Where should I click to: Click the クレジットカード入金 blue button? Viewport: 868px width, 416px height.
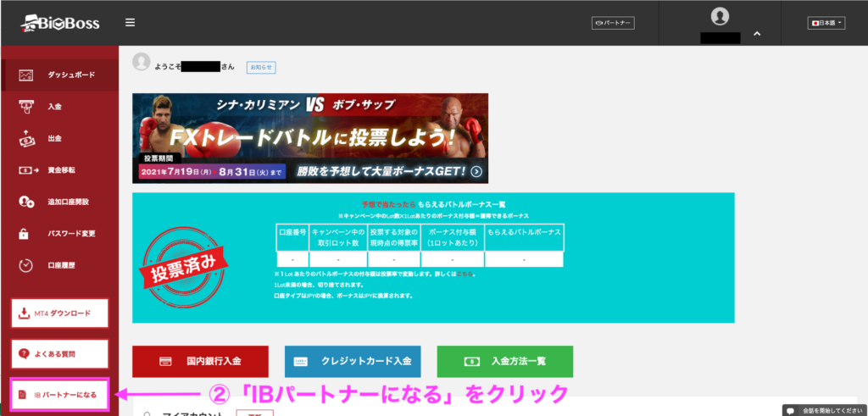coord(352,361)
